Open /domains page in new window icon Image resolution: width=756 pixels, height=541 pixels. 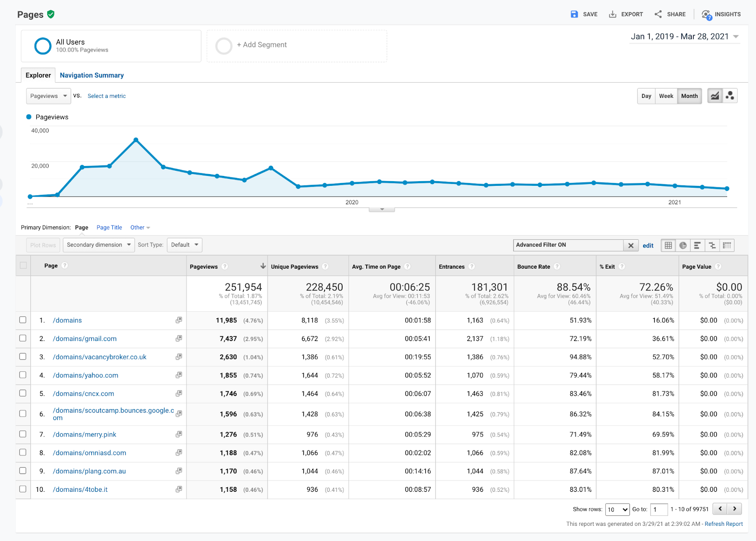[x=179, y=320]
